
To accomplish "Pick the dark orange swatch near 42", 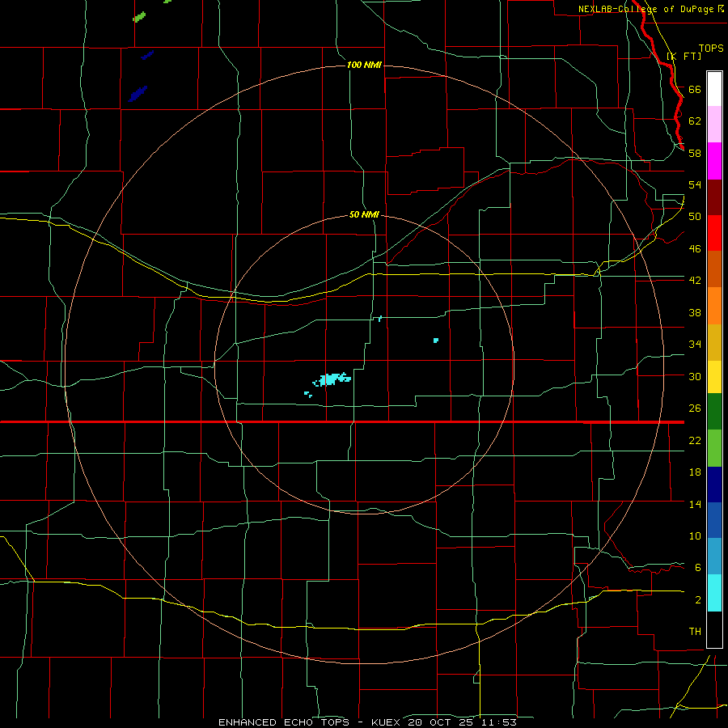I will 714,269.
